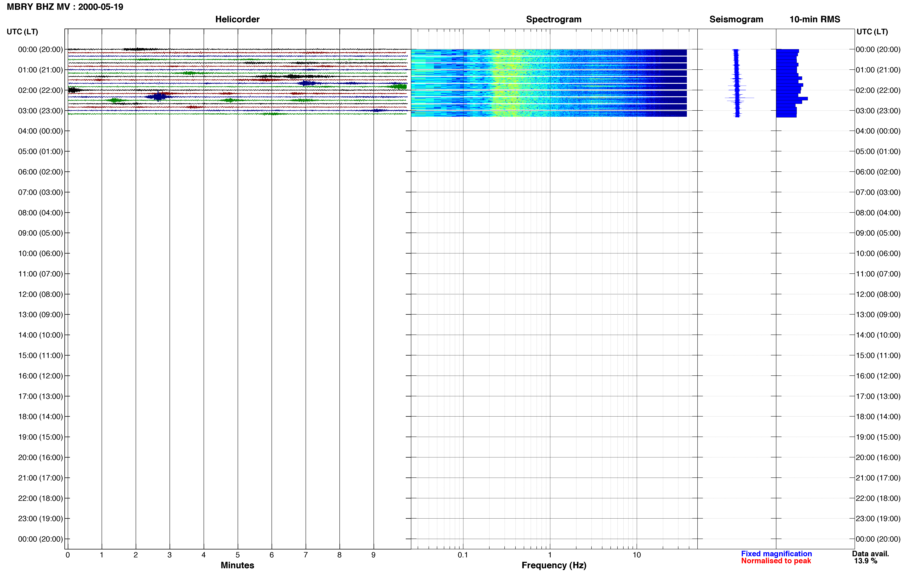
Task: Click the UTC (LT) label on the left axis
Action: click(x=22, y=32)
